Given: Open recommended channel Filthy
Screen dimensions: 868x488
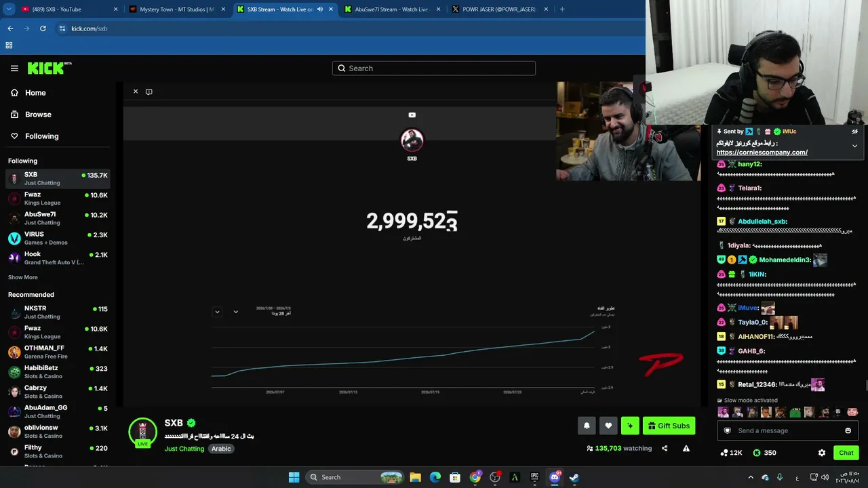Looking at the screenshot, I should (x=58, y=451).
